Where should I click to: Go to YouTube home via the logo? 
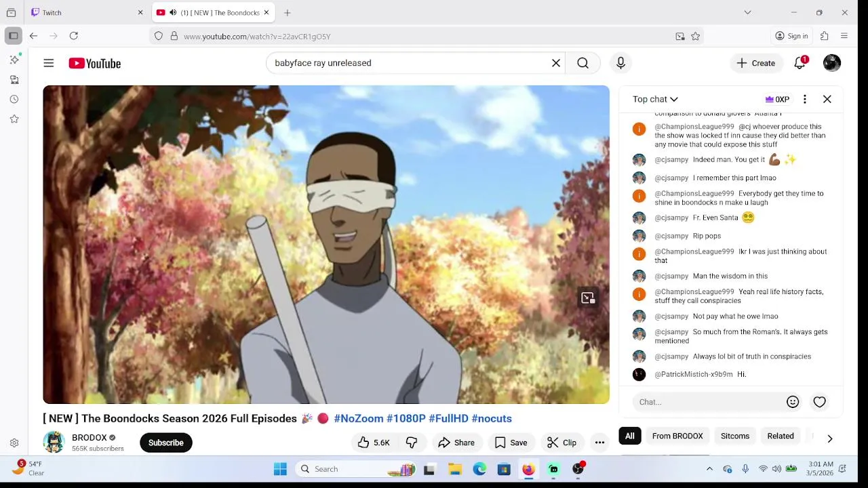[94, 63]
